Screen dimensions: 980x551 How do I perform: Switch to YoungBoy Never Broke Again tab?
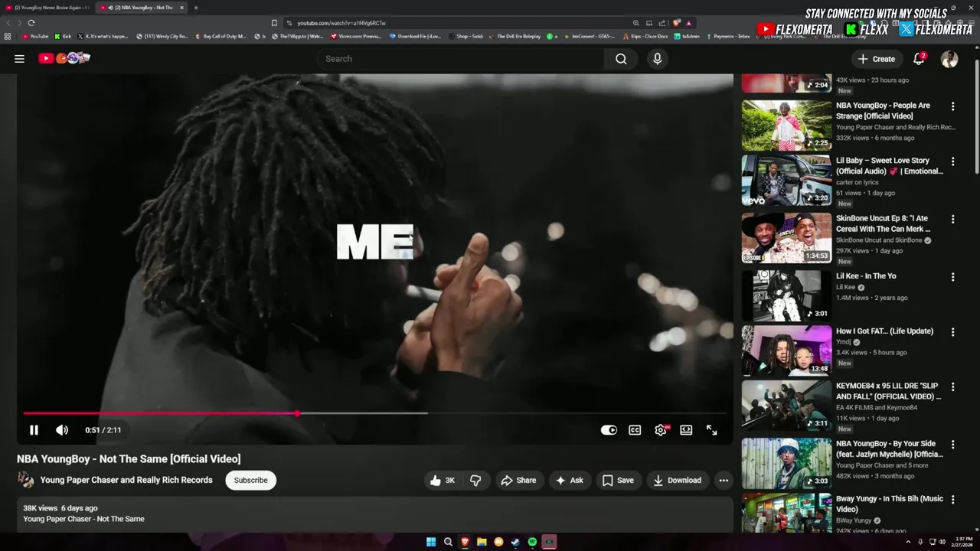click(47, 8)
